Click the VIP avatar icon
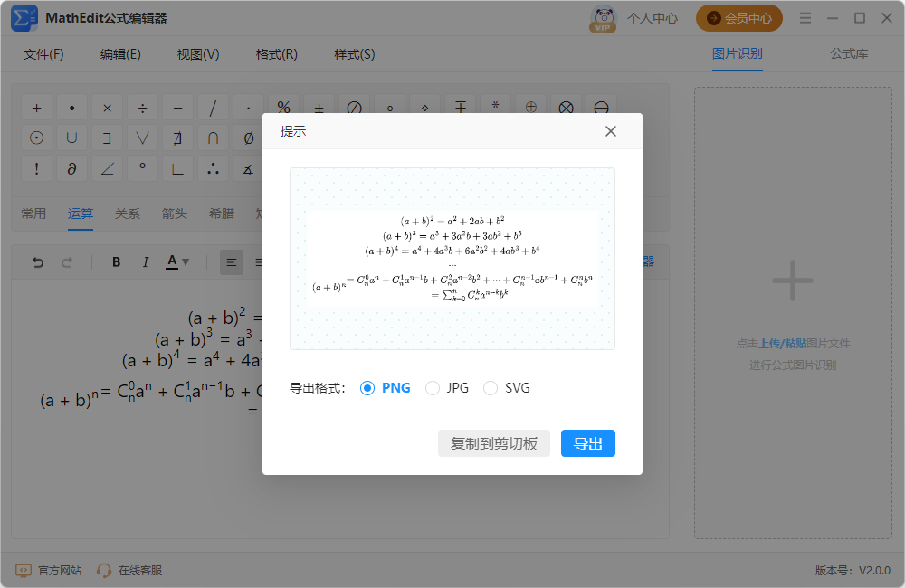905x588 pixels. click(603, 18)
